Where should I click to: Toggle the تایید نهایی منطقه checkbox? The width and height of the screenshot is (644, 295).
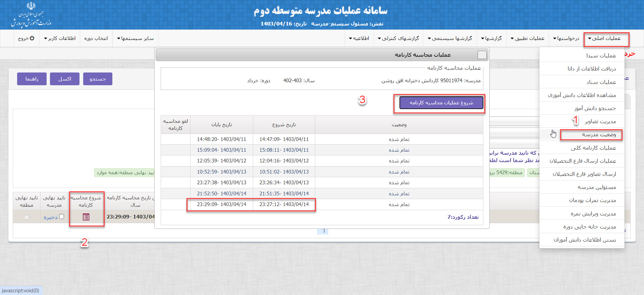tap(26, 217)
